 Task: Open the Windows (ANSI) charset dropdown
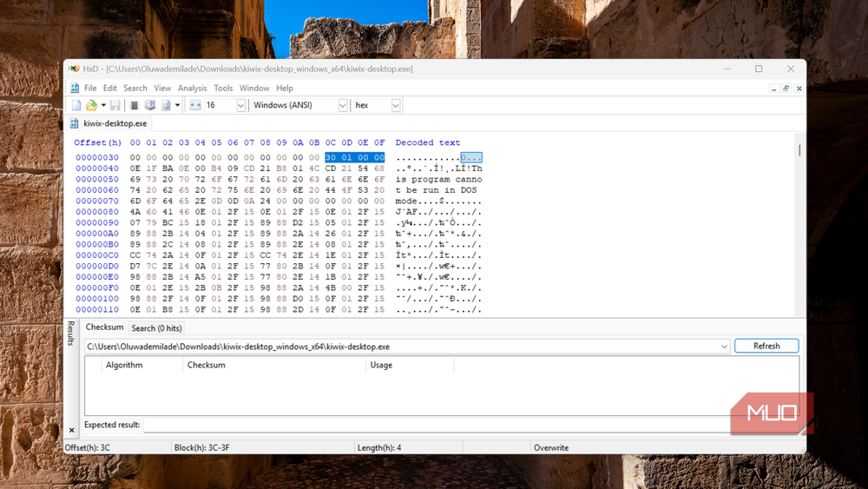click(343, 105)
